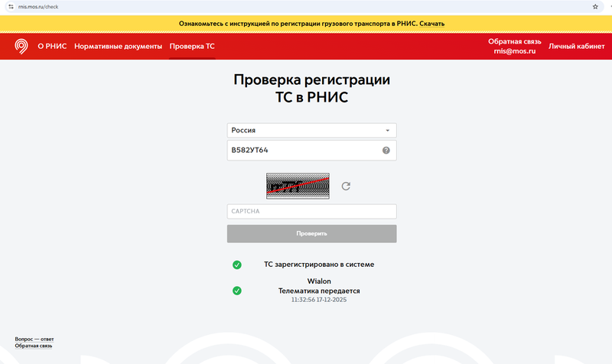The width and height of the screenshot is (612, 364).
Task: Select text ТС зарегистрировано в системе
Action: [319, 265]
